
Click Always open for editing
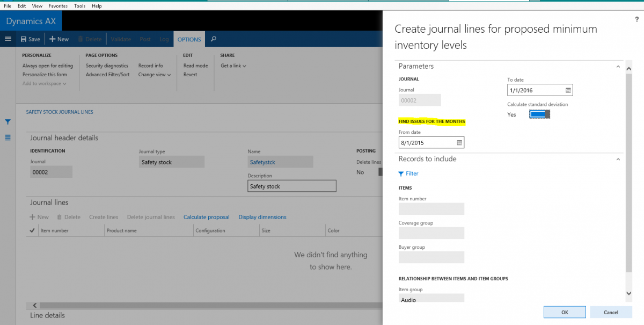47,66
